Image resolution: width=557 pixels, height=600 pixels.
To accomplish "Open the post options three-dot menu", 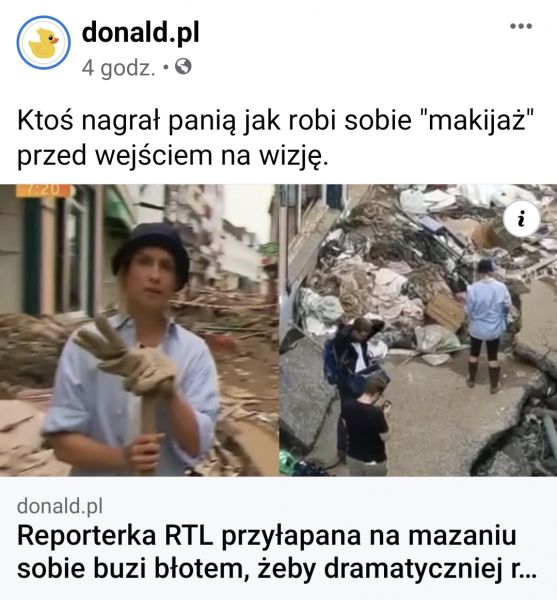I will (x=521, y=26).
